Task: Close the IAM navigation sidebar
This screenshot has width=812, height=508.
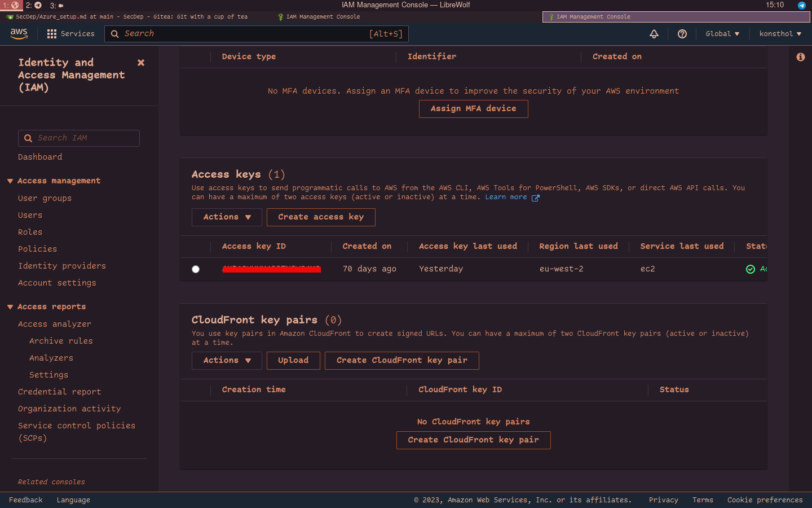Action: click(x=141, y=63)
